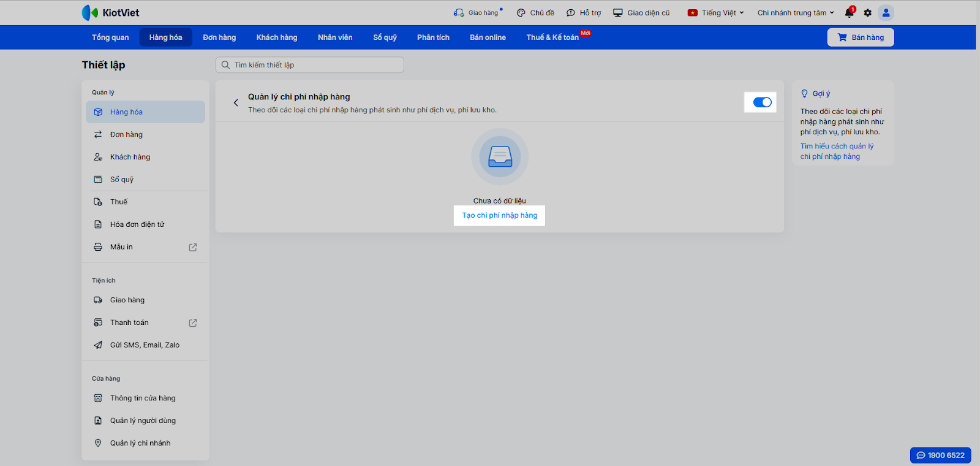Click the KiotViet logo
Screen dimensions: 980x466
point(110,13)
